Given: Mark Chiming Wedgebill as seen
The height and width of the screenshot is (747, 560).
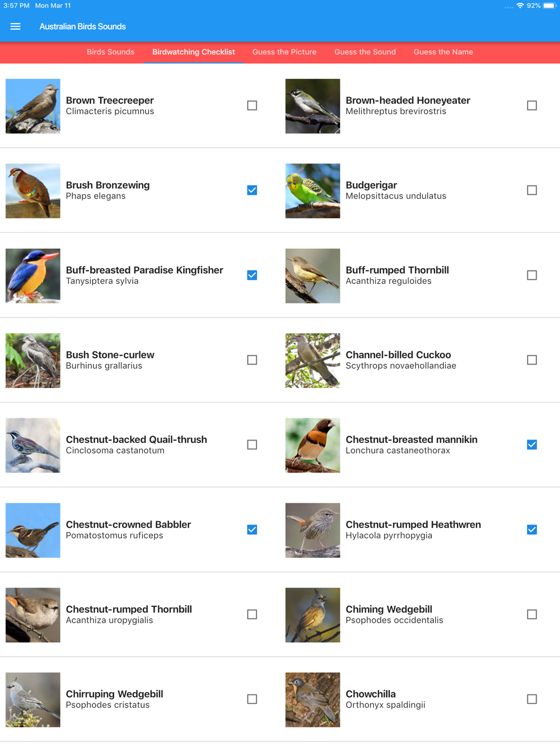Looking at the screenshot, I should pos(532,614).
